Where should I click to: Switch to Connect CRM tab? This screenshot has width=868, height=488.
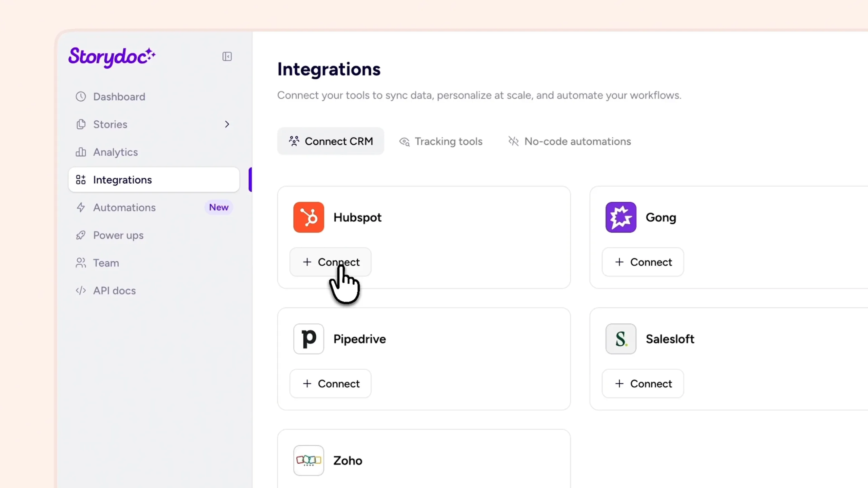[331, 141]
